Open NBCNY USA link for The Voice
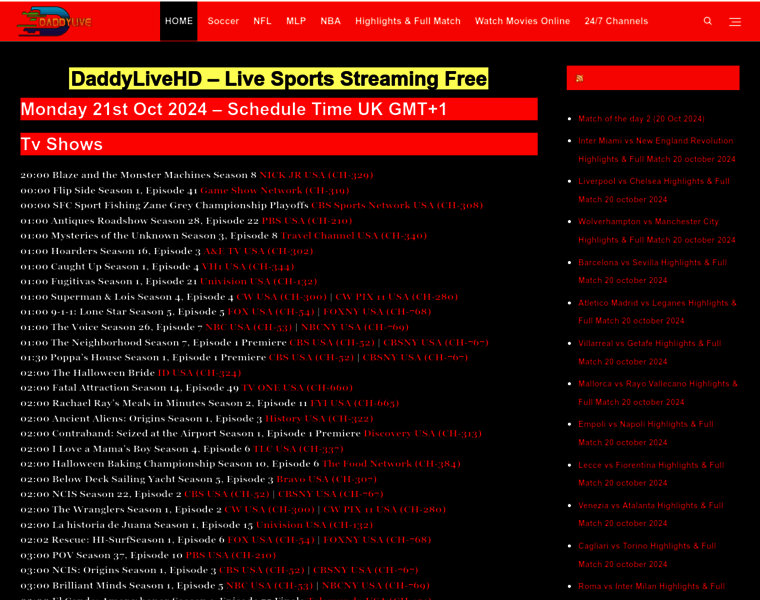This screenshot has height=600, width=760. click(x=355, y=327)
